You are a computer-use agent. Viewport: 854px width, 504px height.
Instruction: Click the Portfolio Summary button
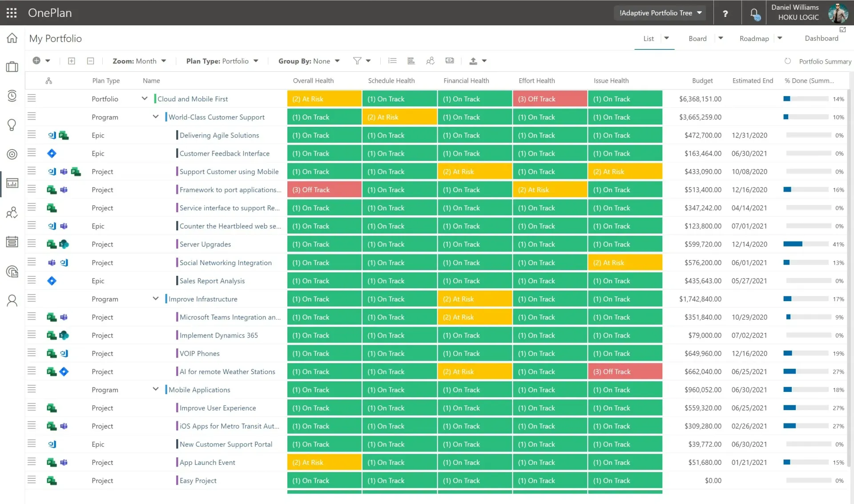pos(825,61)
